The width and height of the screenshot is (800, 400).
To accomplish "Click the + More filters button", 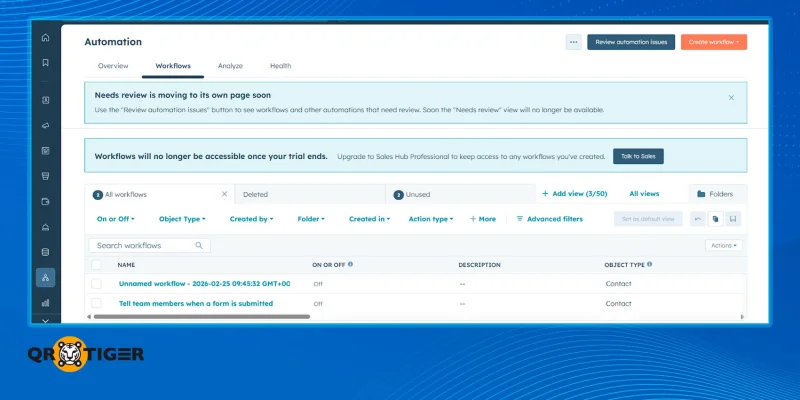I will tap(483, 219).
